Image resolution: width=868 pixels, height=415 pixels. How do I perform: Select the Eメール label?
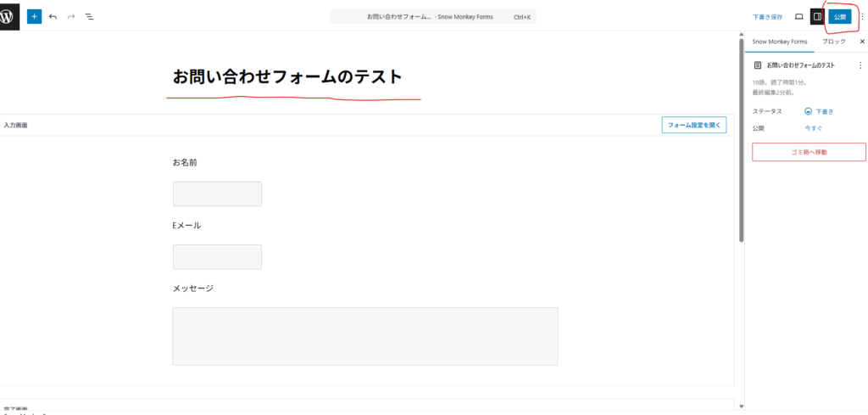point(186,226)
